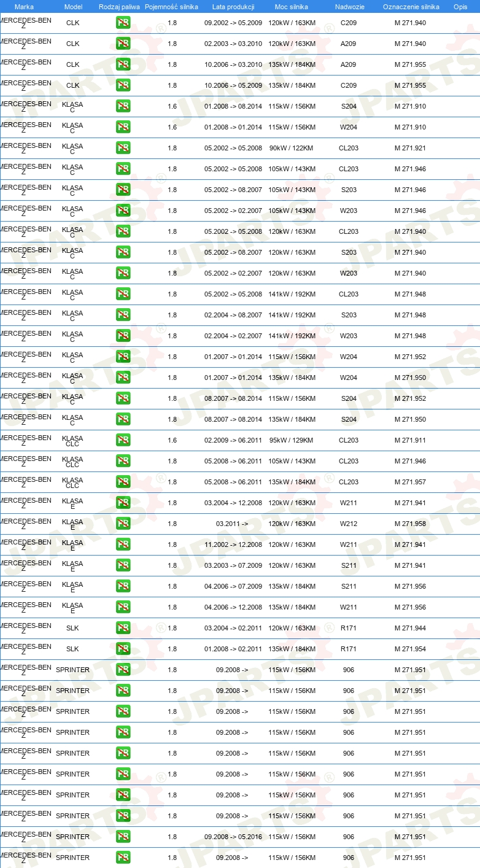480x868 pixels.
Task: Select engine code M 271.954
Action: coord(410,649)
